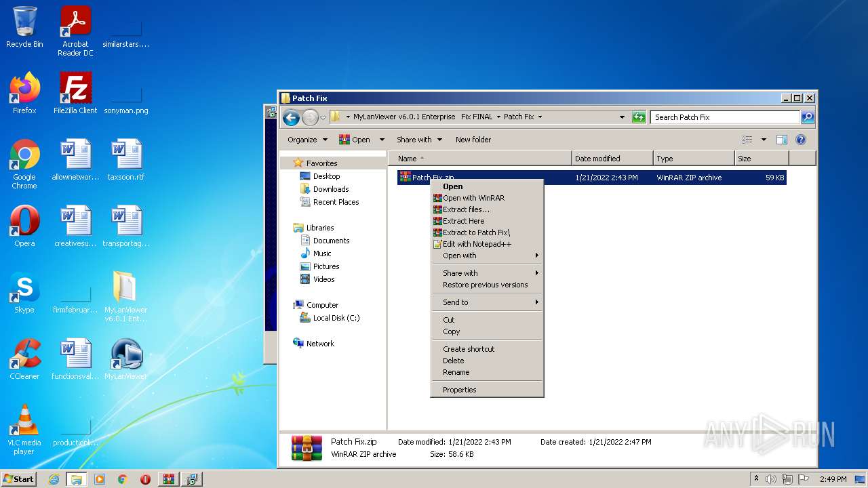This screenshot has width=868, height=488.
Task: Select taxsoon.rtf document on desktop
Action: click(126, 160)
